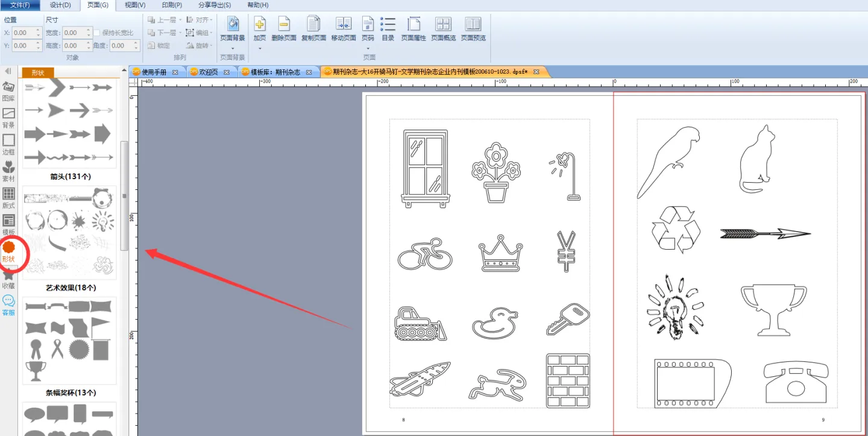
Task: Click the shapes panel vertical scrollbar
Action: [124, 195]
